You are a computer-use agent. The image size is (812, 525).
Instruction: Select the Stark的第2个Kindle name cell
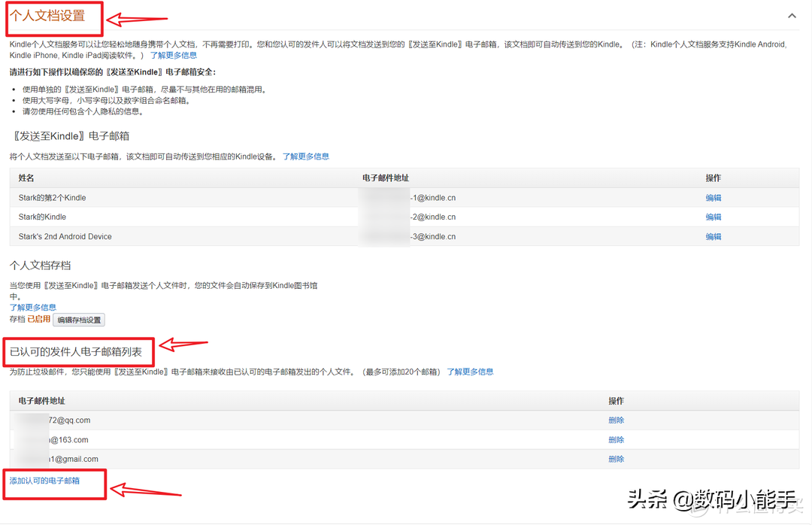coord(53,198)
